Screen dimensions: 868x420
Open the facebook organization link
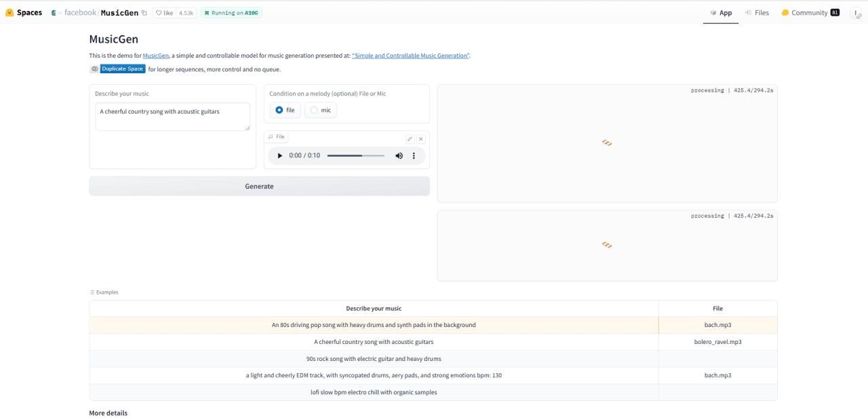click(81, 13)
